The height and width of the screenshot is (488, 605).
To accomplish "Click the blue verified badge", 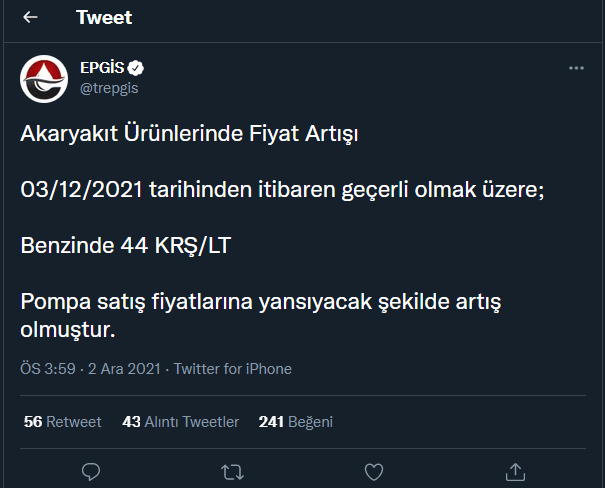I will 134,68.
